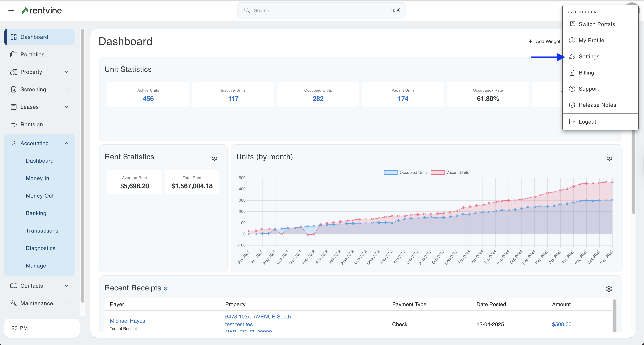
Task: Open Money In under Accounting
Action: coord(37,178)
